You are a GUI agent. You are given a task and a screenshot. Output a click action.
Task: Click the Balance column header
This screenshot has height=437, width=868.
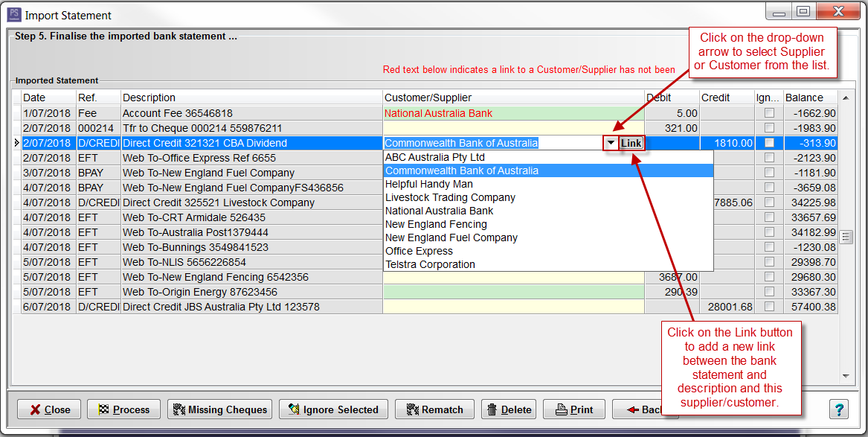(811, 98)
